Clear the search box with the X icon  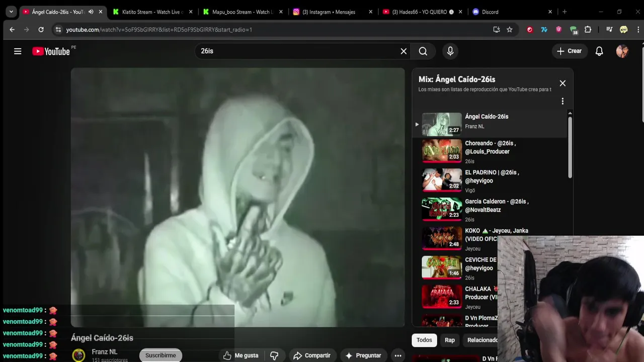click(404, 51)
